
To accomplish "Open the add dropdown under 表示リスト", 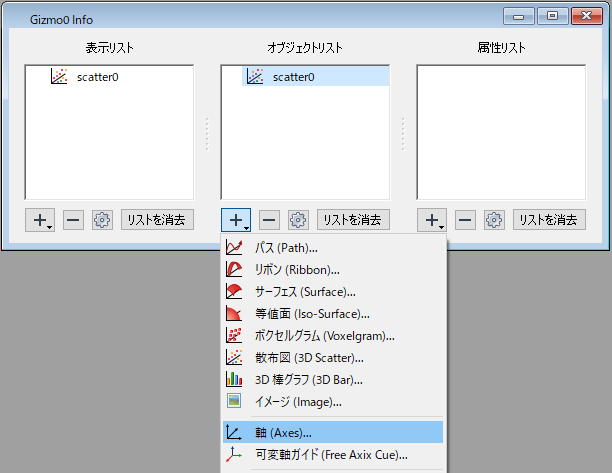I will (40, 220).
